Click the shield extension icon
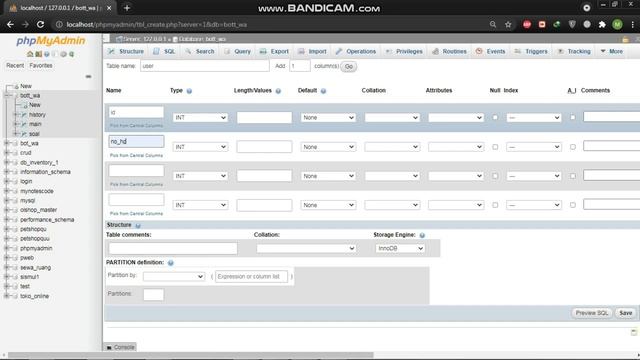The height and width of the screenshot is (360, 640). point(572,24)
